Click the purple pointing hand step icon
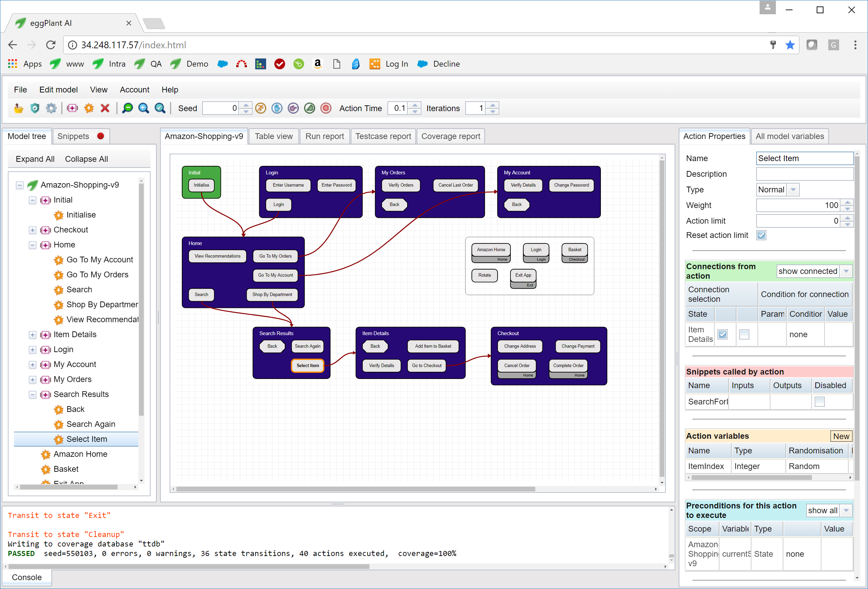This screenshot has width=868, height=589. tap(293, 108)
